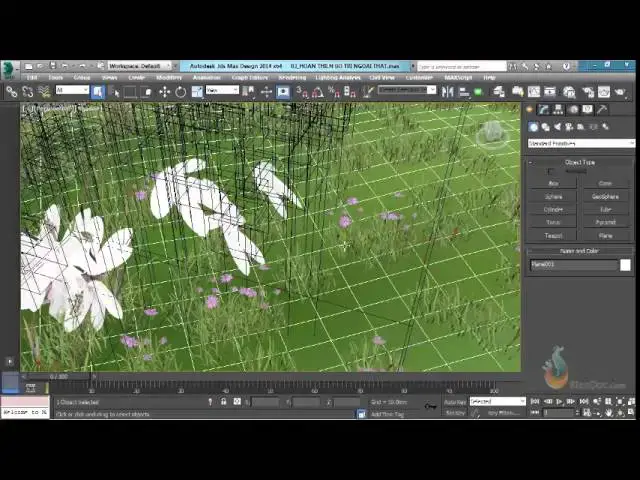This screenshot has width=640, height=480.
Task: Click the Play Animation button
Action: pyautogui.click(x=560, y=402)
